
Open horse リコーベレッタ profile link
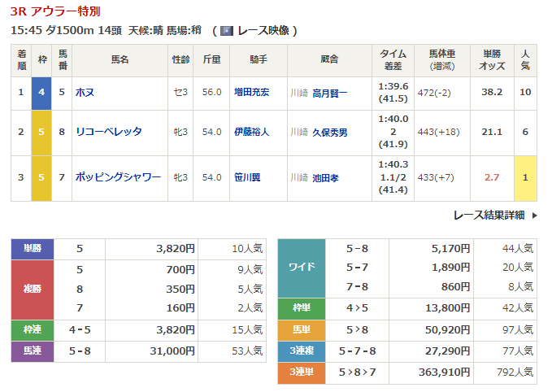coord(108,131)
